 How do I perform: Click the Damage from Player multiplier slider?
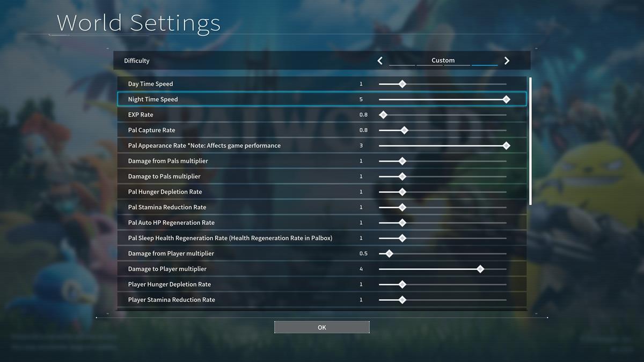click(388, 253)
